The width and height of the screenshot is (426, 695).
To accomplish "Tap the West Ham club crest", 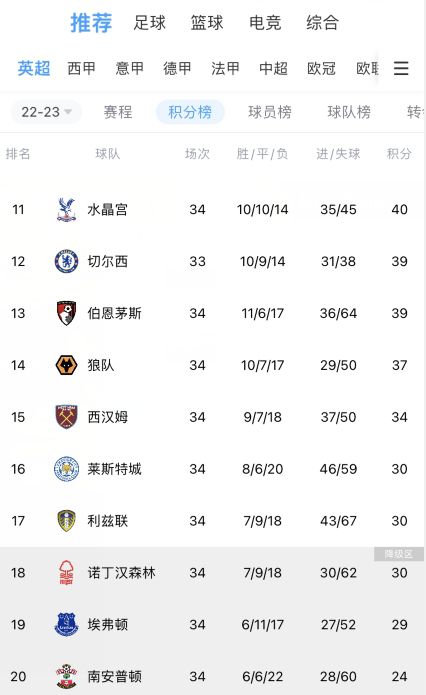I will [x=66, y=417].
